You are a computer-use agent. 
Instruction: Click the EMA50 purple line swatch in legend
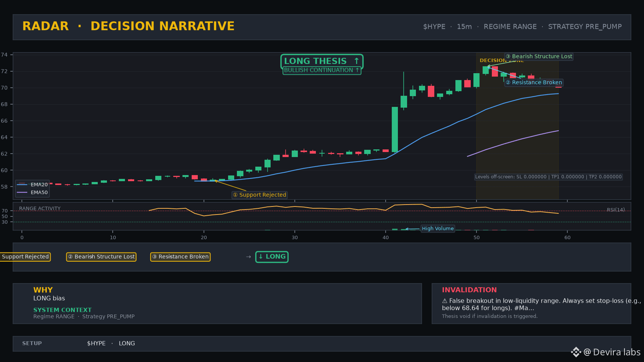click(x=22, y=193)
